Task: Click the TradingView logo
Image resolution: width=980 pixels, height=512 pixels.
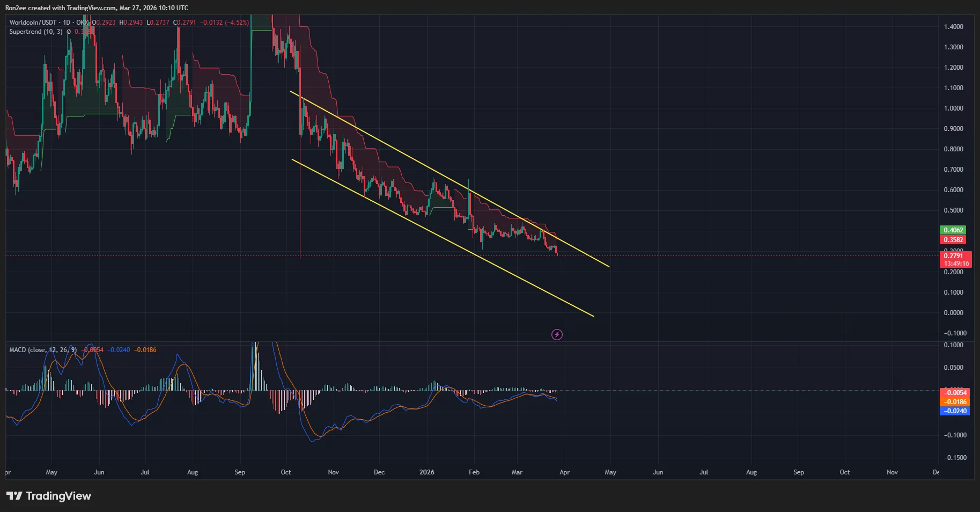Action: (x=48, y=496)
